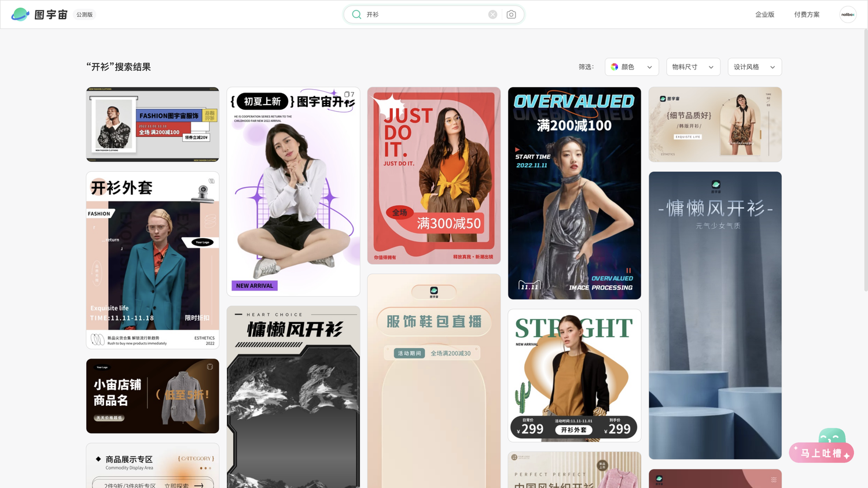
Task: Open 付费方案 pricing page
Action: pos(807,14)
